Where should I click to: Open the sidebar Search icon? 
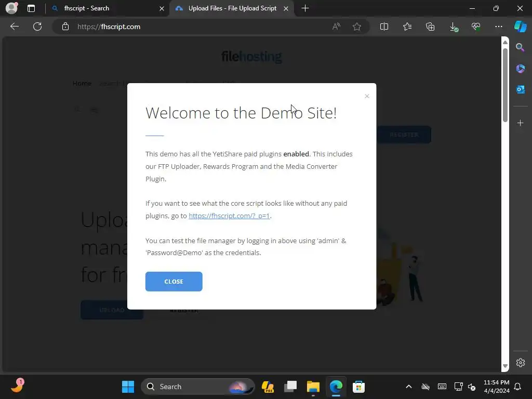[x=520, y=47]
